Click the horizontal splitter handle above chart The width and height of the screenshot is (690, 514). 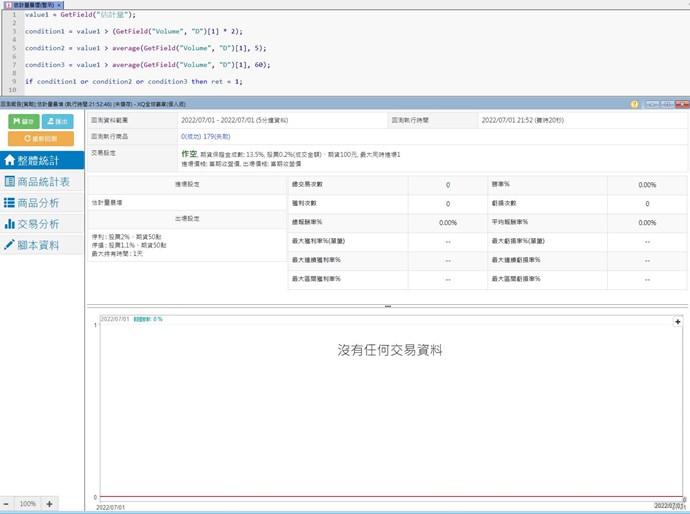click(x=387, y=306)
